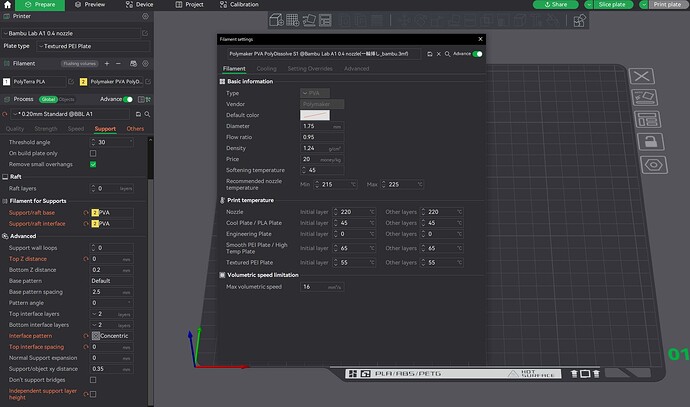Save filament preset in Filament settings dialog
This screenshot has height=407, width=690.
point(429,54)
